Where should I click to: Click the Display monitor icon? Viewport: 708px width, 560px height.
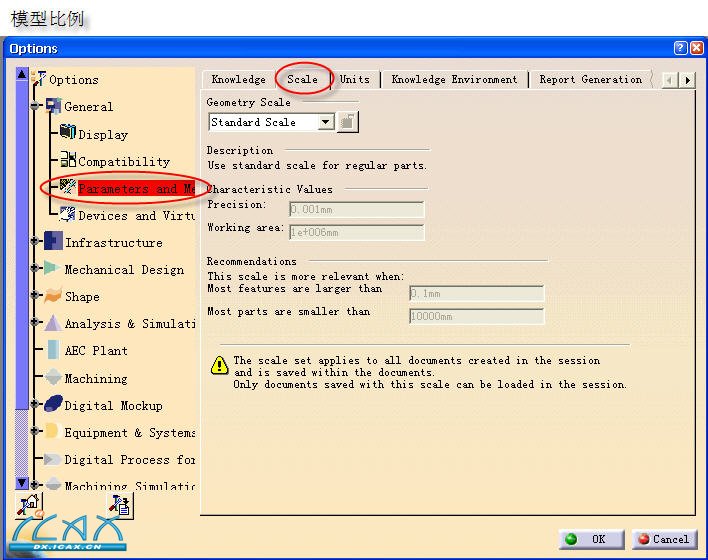point(68,132)
